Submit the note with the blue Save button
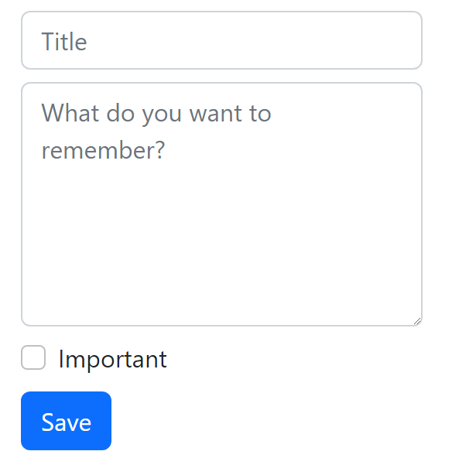This screenshot has width=476, height=458. point(66,421)
